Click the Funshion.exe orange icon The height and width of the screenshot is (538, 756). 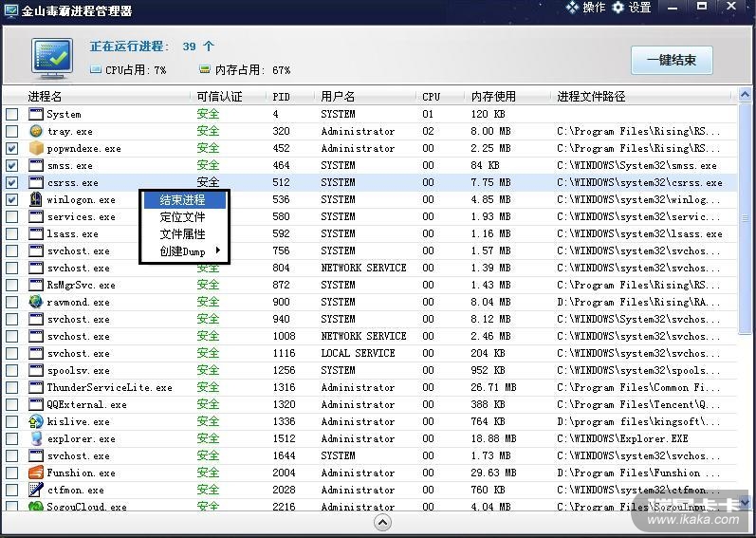point(36,473)
